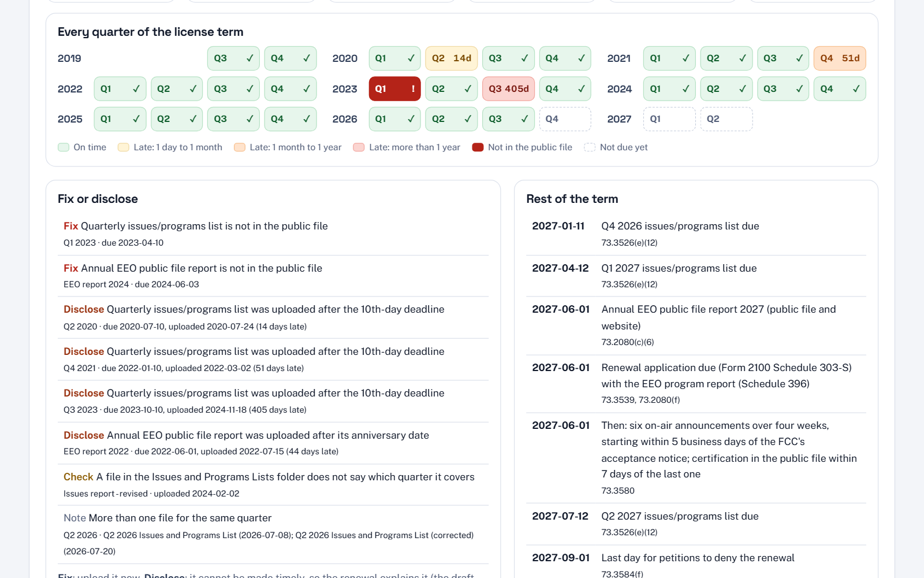The image size is (924, 578).
Task: Select the six on-air announcements row
Action: (x=696, y=458)
